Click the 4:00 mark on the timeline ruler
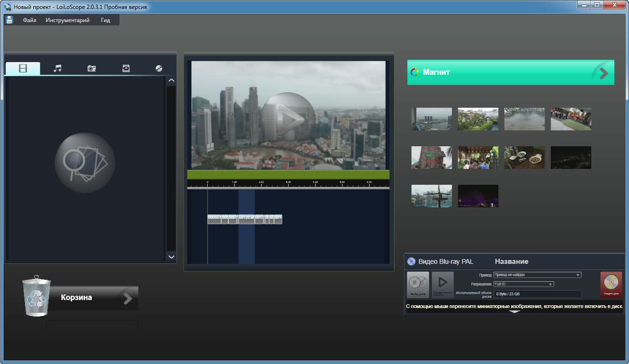629x364 pixels. coord(289,184)
